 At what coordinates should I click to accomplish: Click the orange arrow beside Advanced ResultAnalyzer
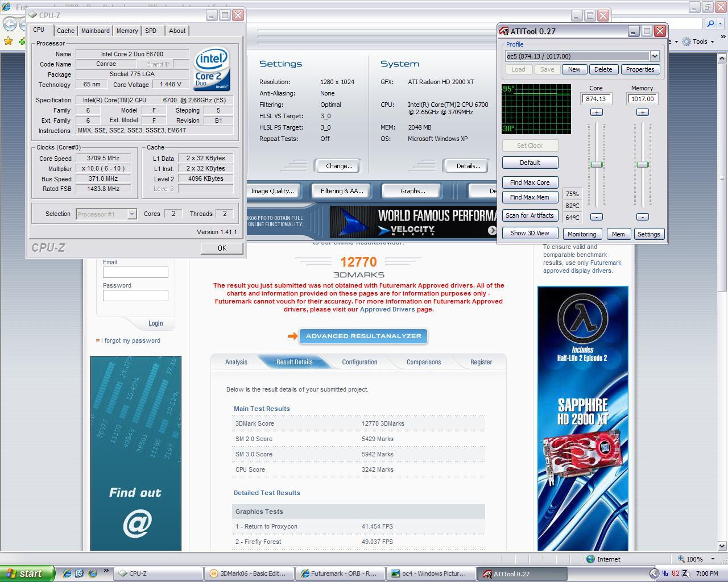tap(292, 336)
